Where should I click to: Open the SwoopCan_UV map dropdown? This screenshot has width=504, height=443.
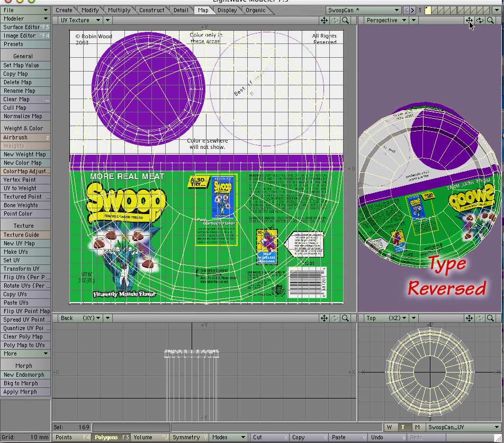(x=464, y=427)
